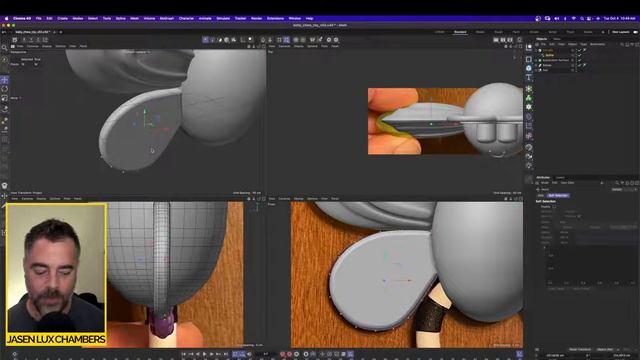Viewport: 640px width, 360px height.
Task: Click the highlighted points mode icon in top toolbar
Action: click(x=206, y=40)
